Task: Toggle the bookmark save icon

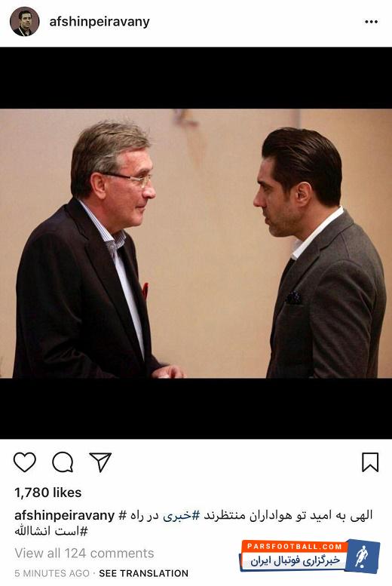Action: (370, 462)
